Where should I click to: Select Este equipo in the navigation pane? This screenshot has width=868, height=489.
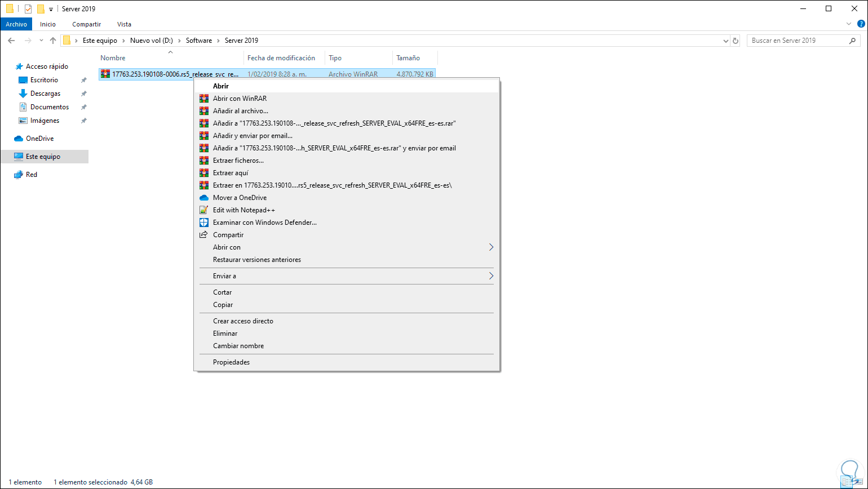(x=43, y=157)
